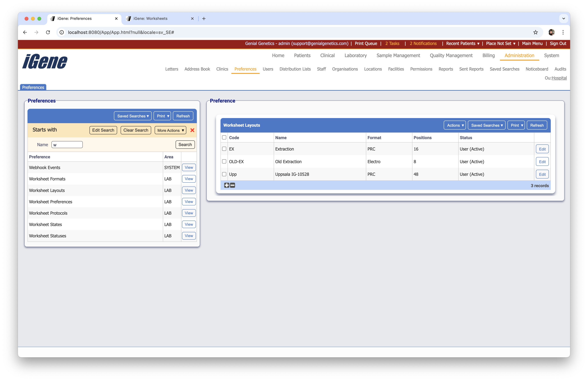Click the Name search input field
Screen dimensions: 588x381
(x=67, y=145)
